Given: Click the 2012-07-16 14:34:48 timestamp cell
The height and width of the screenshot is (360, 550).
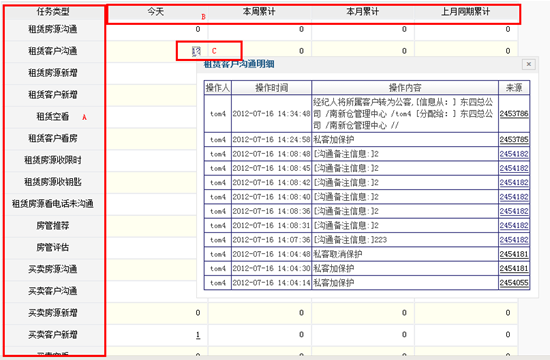Looking at the screenshot, I should point(271,114).
